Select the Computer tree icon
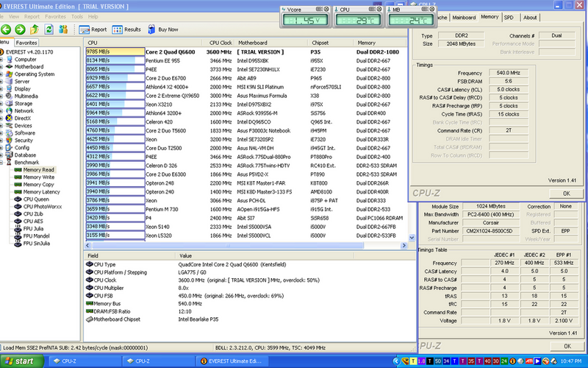Screen dimensions: 588x368 click(x=10, y=60)
